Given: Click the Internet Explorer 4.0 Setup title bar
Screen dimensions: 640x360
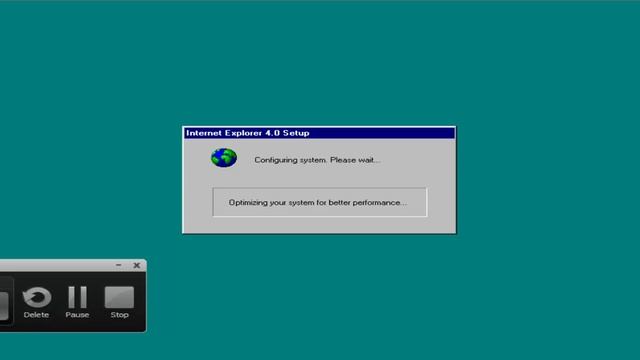Looking at the screenshot, I should (x=320, y=133).
